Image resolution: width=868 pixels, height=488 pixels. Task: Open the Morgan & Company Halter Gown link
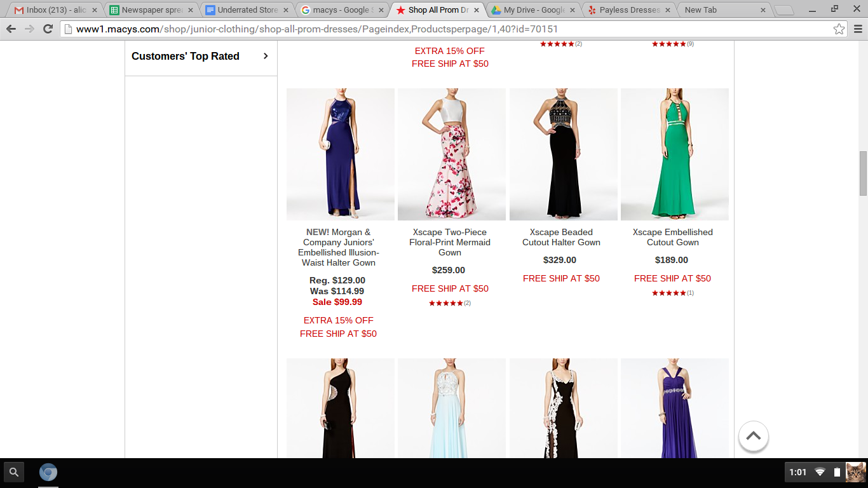(339, 247)
